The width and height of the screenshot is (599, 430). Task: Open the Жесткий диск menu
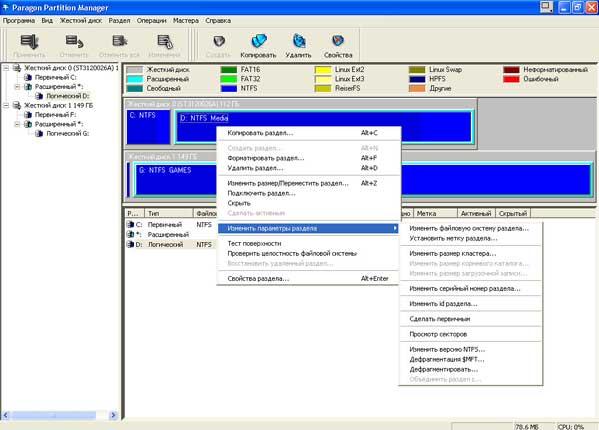pyautogui.click(x=81, y=21)
